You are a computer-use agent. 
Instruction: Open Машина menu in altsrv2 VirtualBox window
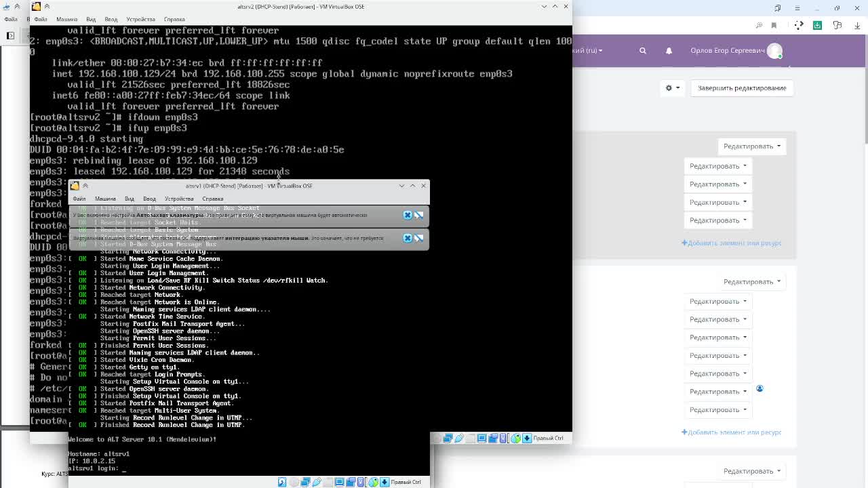(x=66, y=19)
